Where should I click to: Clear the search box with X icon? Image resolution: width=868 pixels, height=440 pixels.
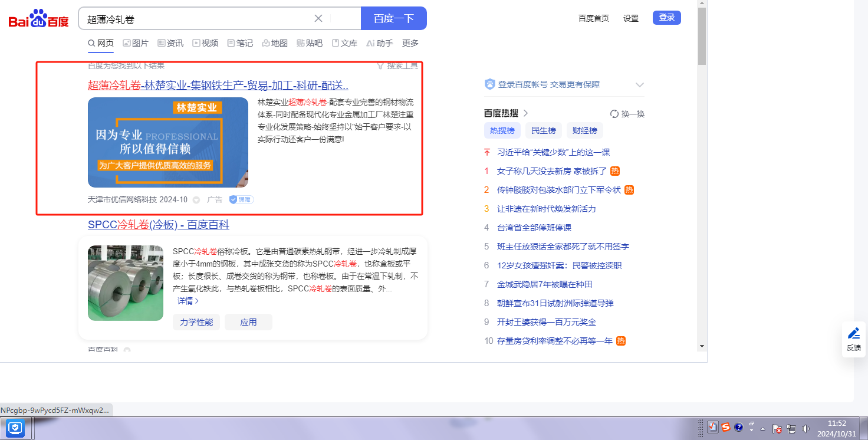pos(318,18)
